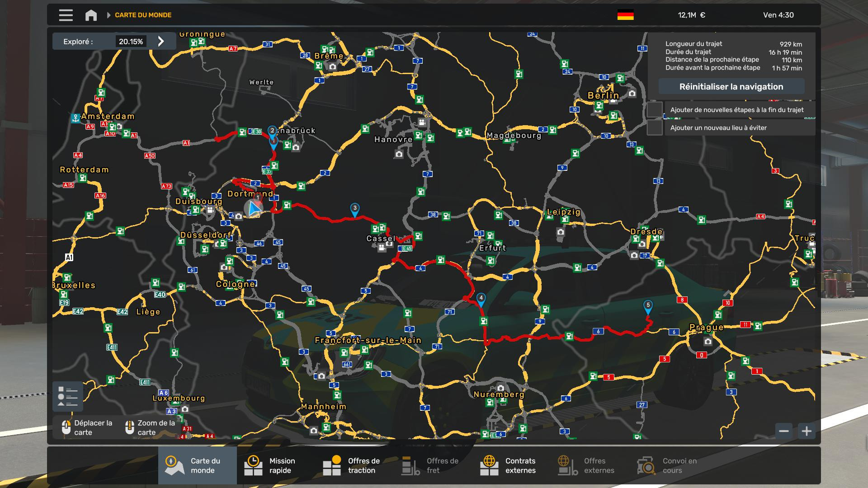The height and width of the screenshot is (488, 868).
Task: Enable adding a new place to avoid
Action: pos(655,127)
